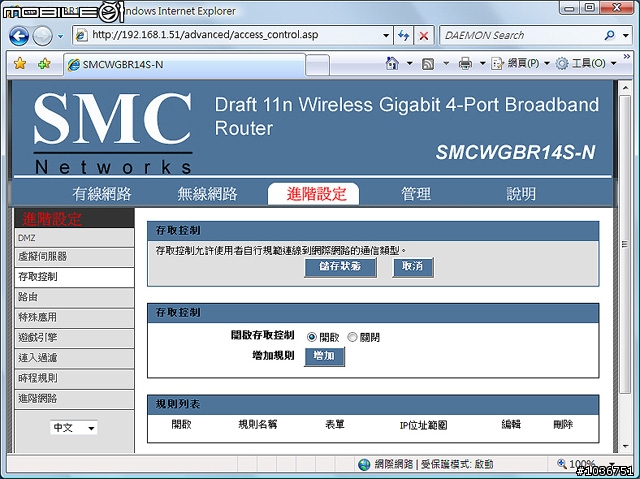Open the 中文 language dropdown
Screen dimensions: 640x479
point(74,428)
